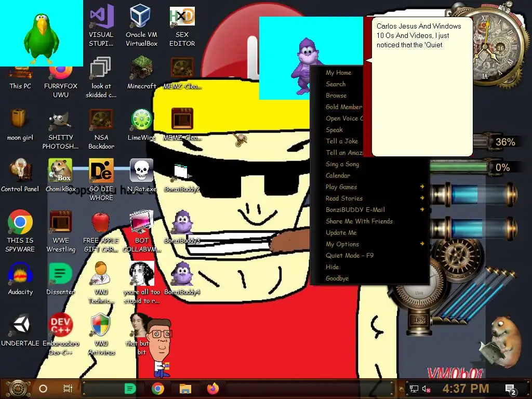Open the upper MEMZ-Clea... gear icon
Viewport: 532px width, 399px height.
182,73
